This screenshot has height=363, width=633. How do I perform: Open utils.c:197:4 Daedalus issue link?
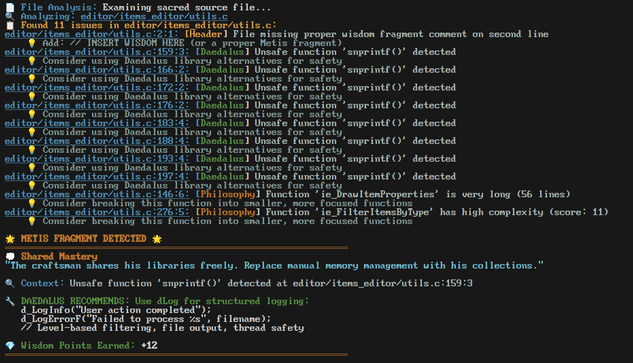(x=96, y=176)
